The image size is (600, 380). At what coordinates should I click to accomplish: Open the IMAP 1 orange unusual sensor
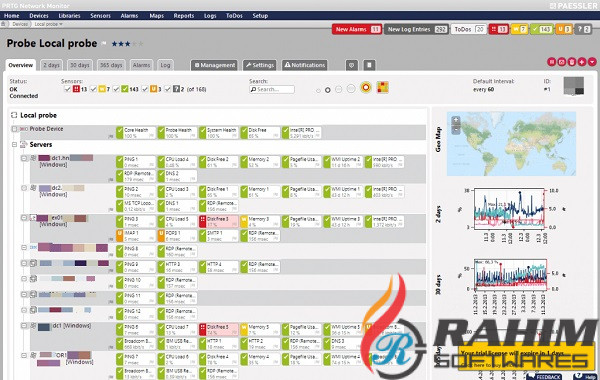point(135,236)
